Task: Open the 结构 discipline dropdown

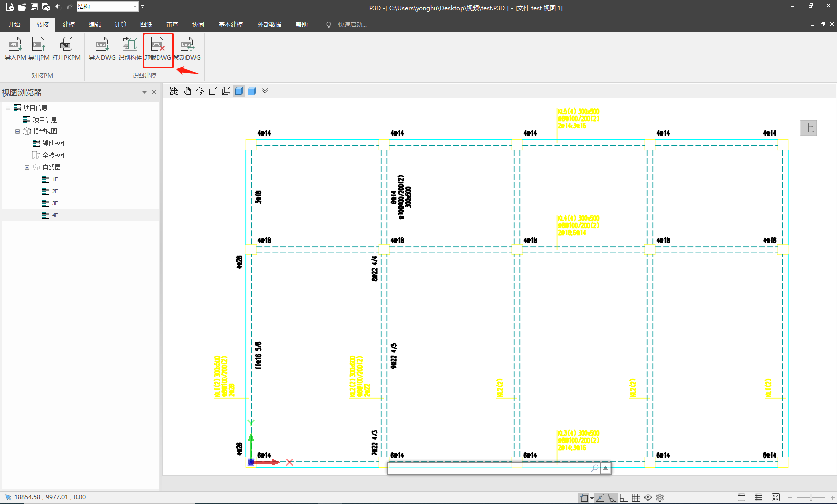Action: pos(135,7)
